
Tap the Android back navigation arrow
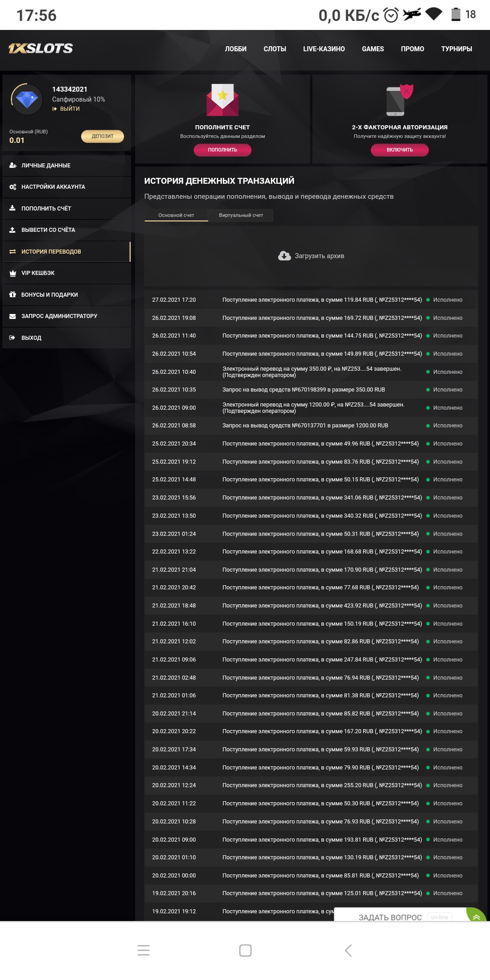coord(348,951)
